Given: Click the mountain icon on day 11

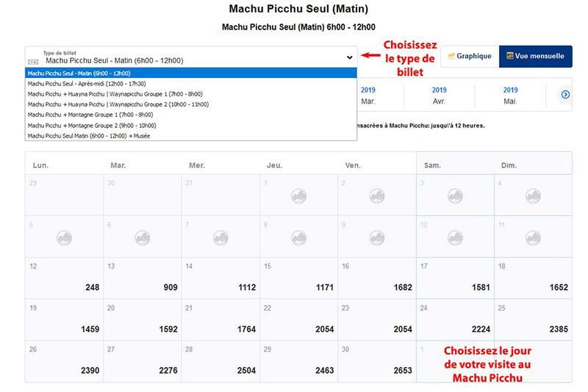Looking at the screenshot, I should click(534, 238).
